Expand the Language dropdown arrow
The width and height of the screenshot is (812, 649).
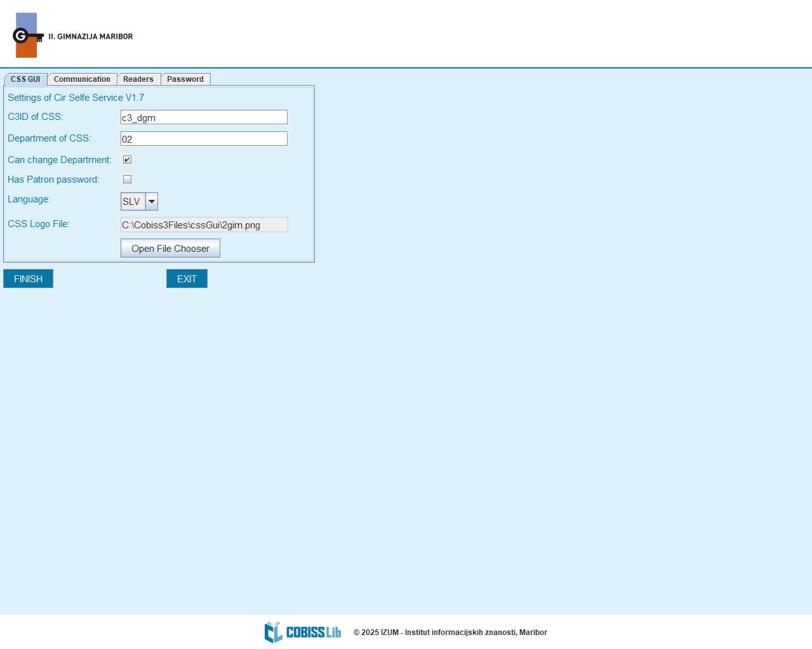point(152,202)
